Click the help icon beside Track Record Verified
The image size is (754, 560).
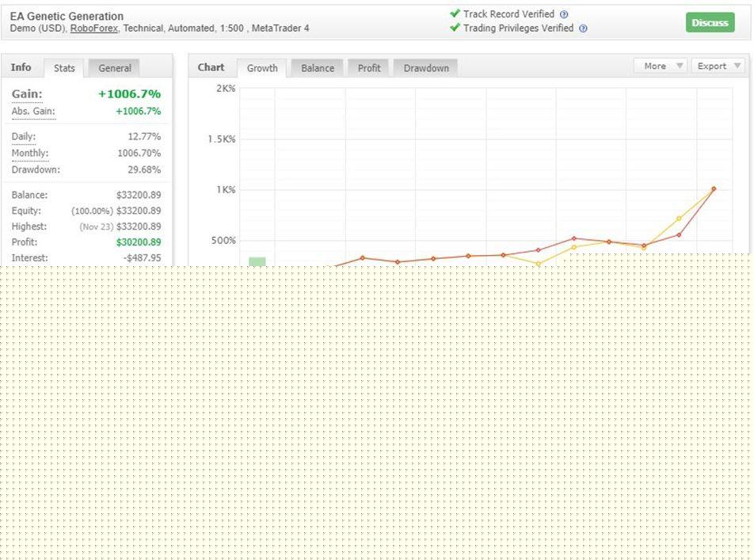[x=564, y=14]
